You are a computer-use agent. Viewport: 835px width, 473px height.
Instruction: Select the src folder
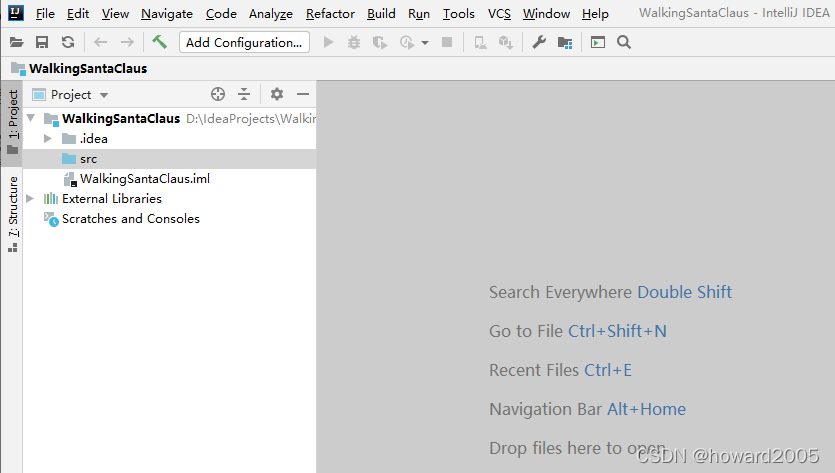point(169,159)
